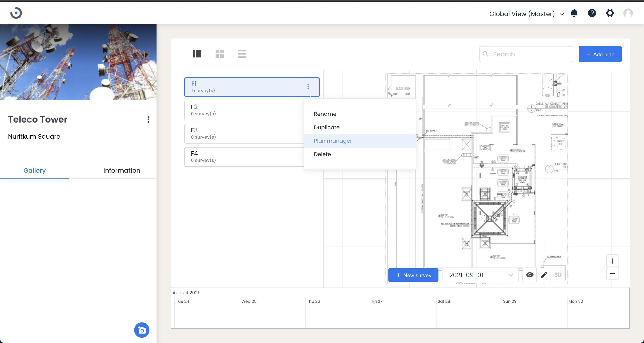Click Wed 25 on the timeline
The image size is (644, 343).
pyautogui.click(x=249, y=301)
